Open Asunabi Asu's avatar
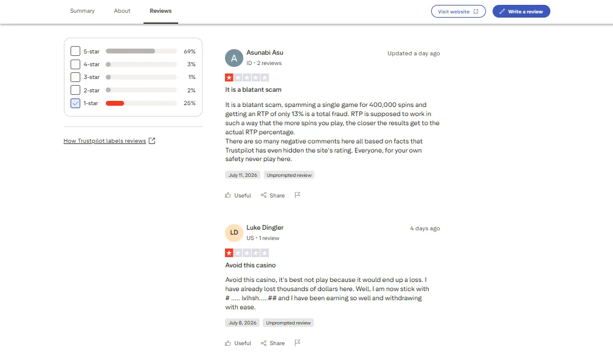Image resolution: width=613 pixels, height=364 pixels. pos(234,58)
